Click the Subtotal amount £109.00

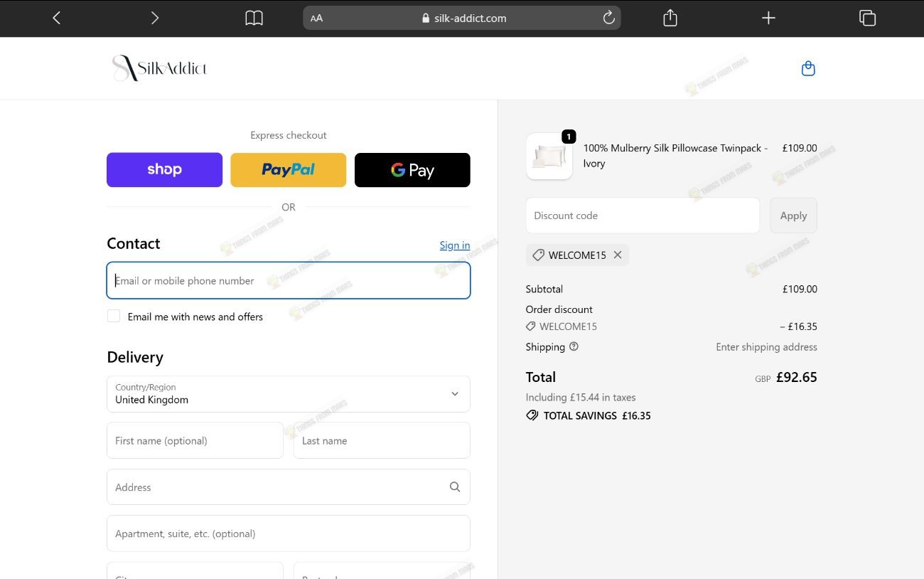[800, 289]
